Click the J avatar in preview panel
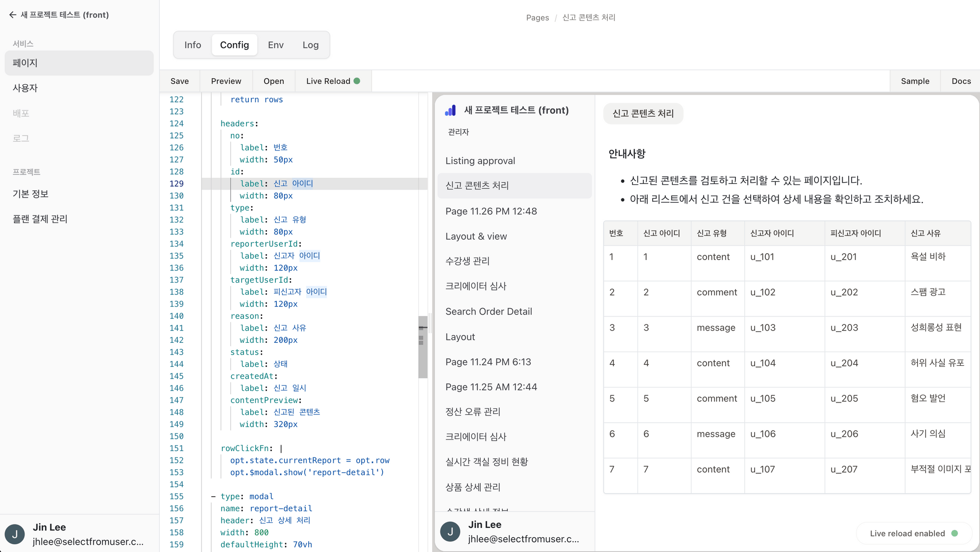Viewport: 980px width, 552px height. [450, 531]
